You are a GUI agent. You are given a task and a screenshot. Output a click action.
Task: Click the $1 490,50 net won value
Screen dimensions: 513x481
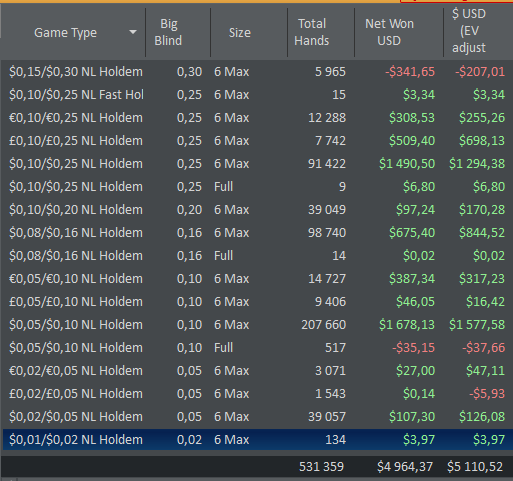tap(407, 164)
